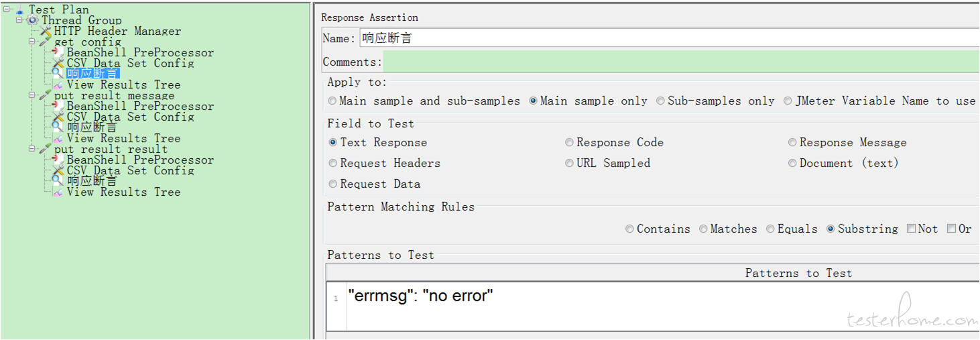Click into the Comments input field

click(680, 62)
